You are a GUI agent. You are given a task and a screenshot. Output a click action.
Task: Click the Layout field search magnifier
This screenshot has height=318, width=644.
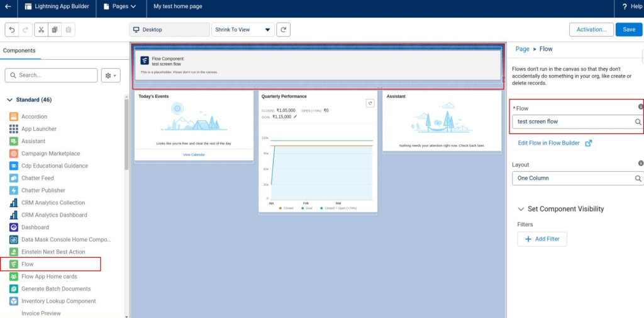[638, 178]
